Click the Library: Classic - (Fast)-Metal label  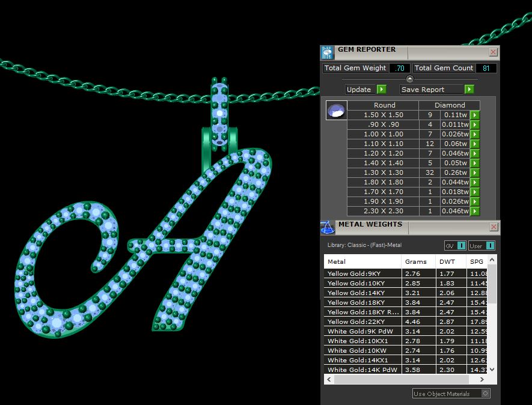click(364, 245)
